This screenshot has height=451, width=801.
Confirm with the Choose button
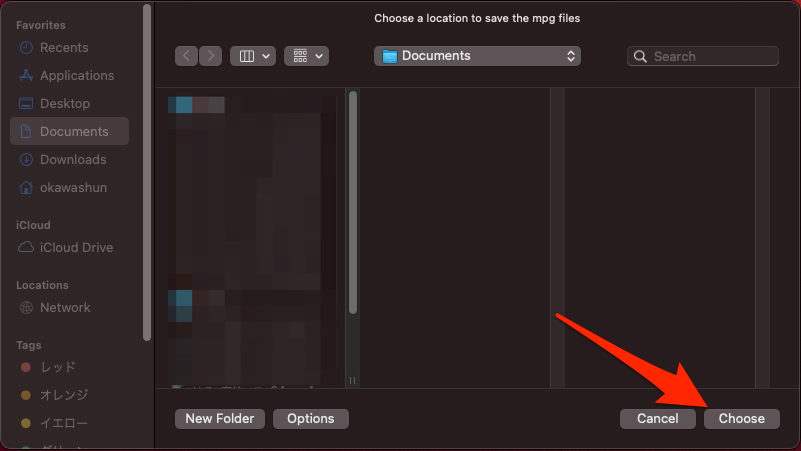pos(742,419)
